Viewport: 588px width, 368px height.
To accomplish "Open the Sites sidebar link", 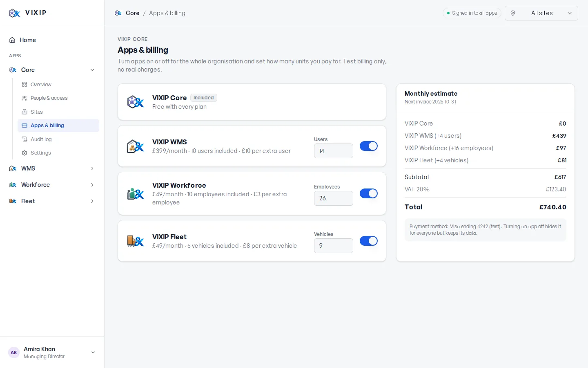I will pos(58,112).
